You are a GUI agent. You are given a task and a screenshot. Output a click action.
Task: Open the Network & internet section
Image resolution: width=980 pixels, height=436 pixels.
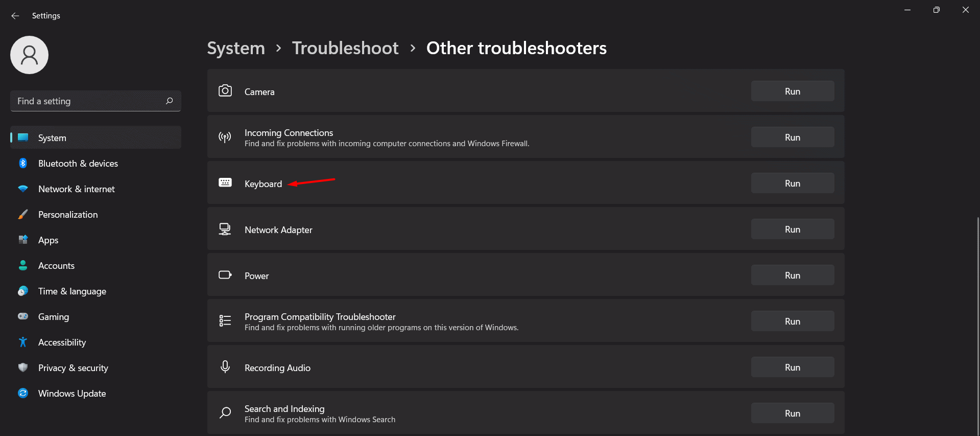pyautogui.click(x=77, y=189)
